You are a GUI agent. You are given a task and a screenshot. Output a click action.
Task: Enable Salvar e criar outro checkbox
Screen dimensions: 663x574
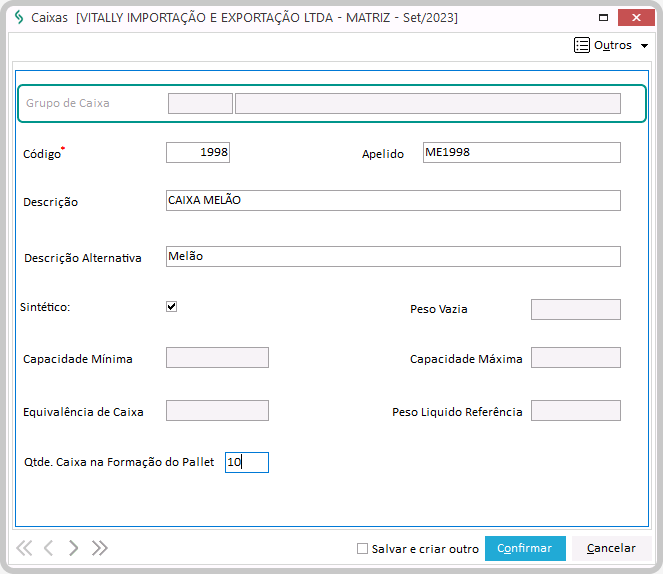point(362,549)
